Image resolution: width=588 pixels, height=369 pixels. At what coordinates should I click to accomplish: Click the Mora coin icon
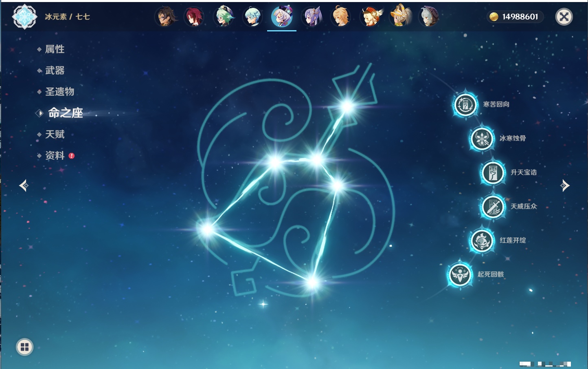click(x=494, y=17)
